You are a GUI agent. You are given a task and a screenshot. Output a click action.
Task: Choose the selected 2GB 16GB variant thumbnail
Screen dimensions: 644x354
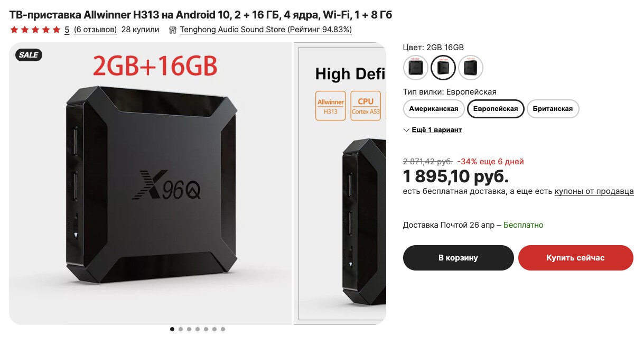(443, 68)
